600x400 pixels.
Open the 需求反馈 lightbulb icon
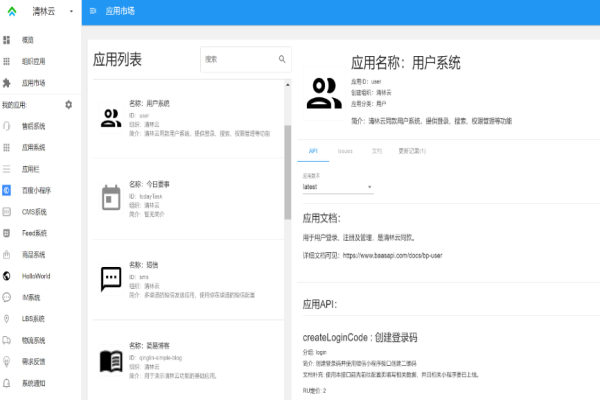tap(7, 362)
